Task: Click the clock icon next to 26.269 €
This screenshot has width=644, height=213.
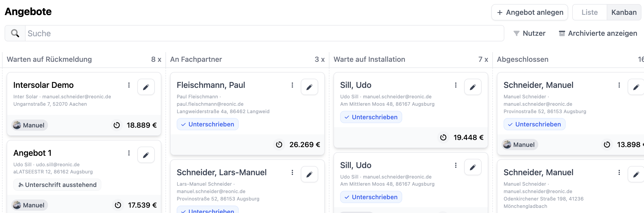Action: 279,145
